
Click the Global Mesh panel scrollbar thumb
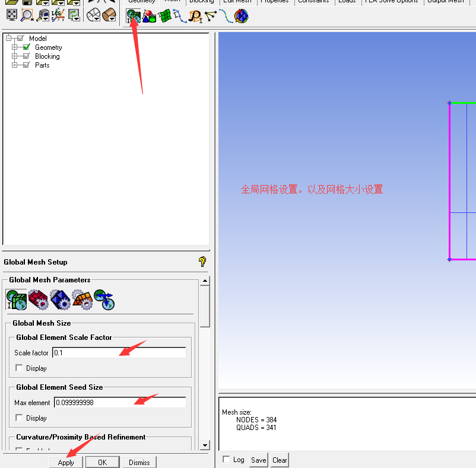coord(205,306)
